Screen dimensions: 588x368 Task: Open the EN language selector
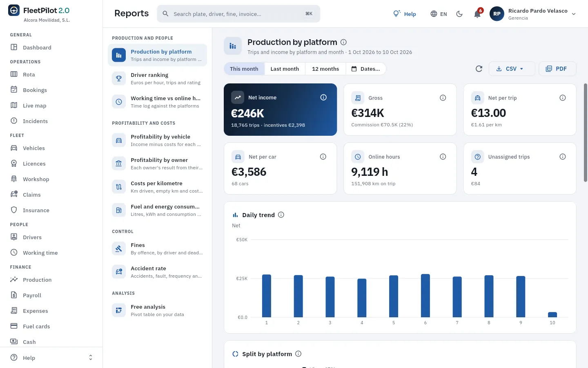439,14
